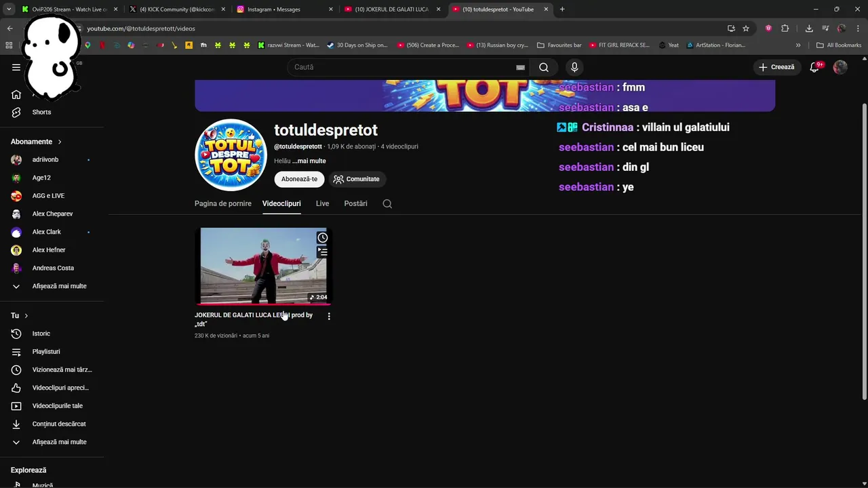Open the Rockstar Games bookmark icon
Viewport: 868px width, 488px height.
189,45
